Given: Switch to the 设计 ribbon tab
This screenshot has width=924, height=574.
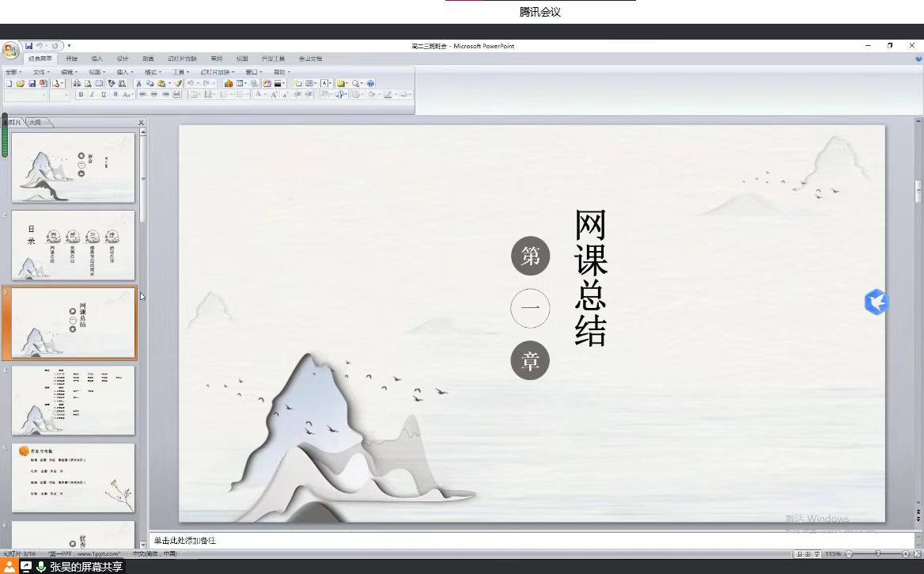Looking at the screenshot, I should click(123, 59).
